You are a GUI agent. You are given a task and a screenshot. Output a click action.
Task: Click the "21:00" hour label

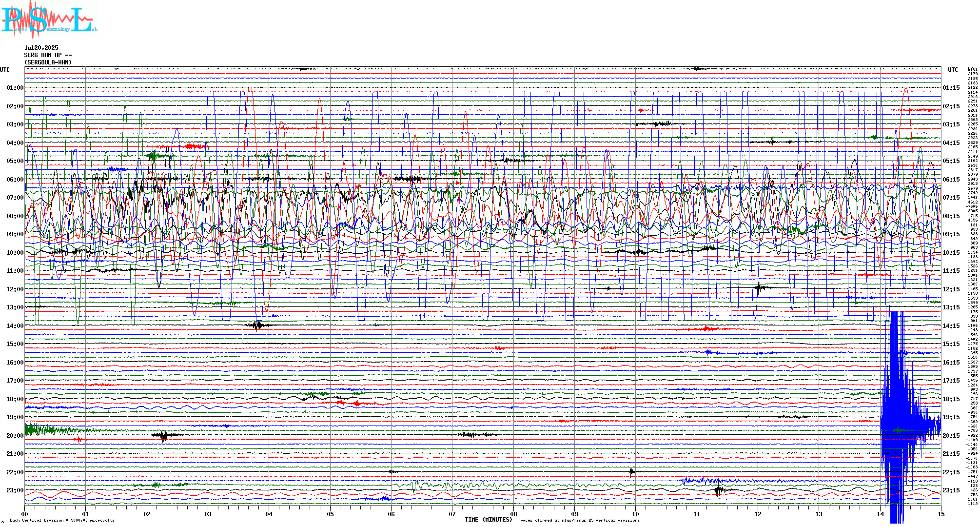(x=15, y=454)
